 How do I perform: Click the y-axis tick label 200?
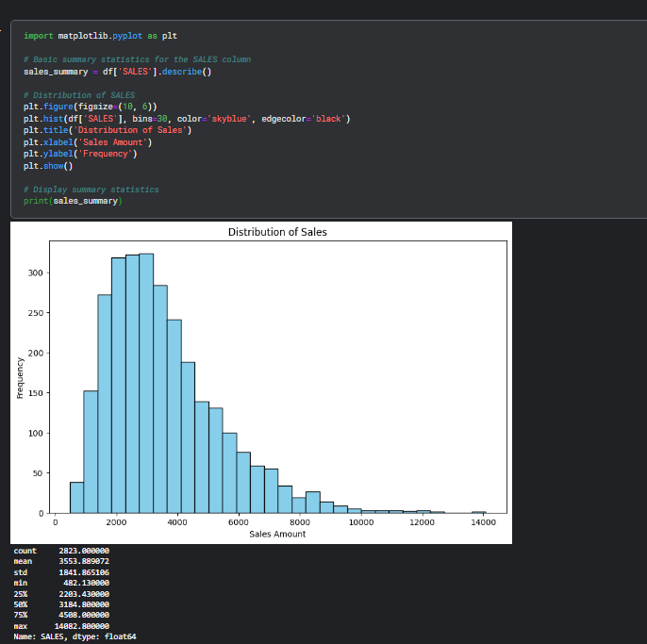coord(36,353)
